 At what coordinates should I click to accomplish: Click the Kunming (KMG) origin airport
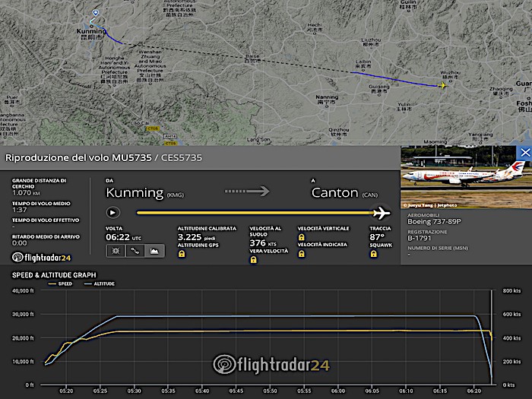[145, 193]
